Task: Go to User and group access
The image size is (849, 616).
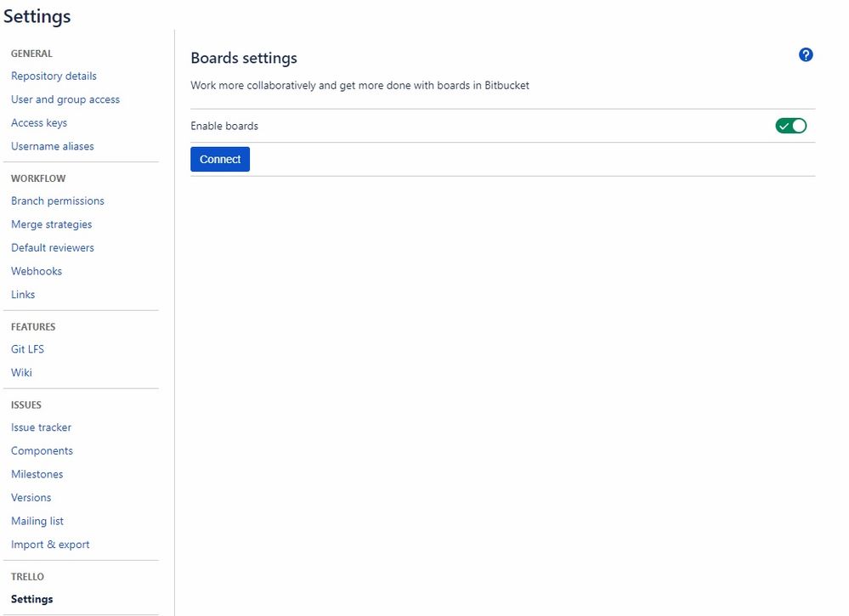Action: [65, 99]
